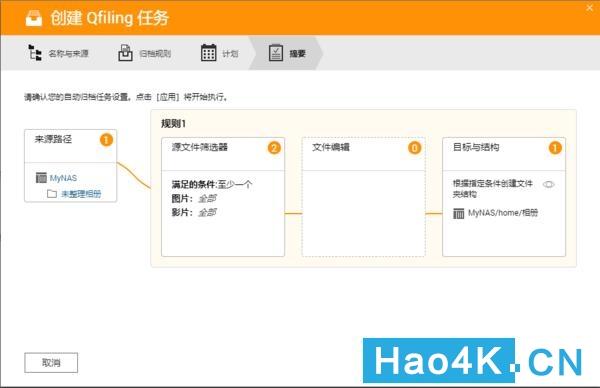Select the 摘要 step tab
Viewport: 600px width, 388px height.
pyautogui.click(x=286, y=53)
